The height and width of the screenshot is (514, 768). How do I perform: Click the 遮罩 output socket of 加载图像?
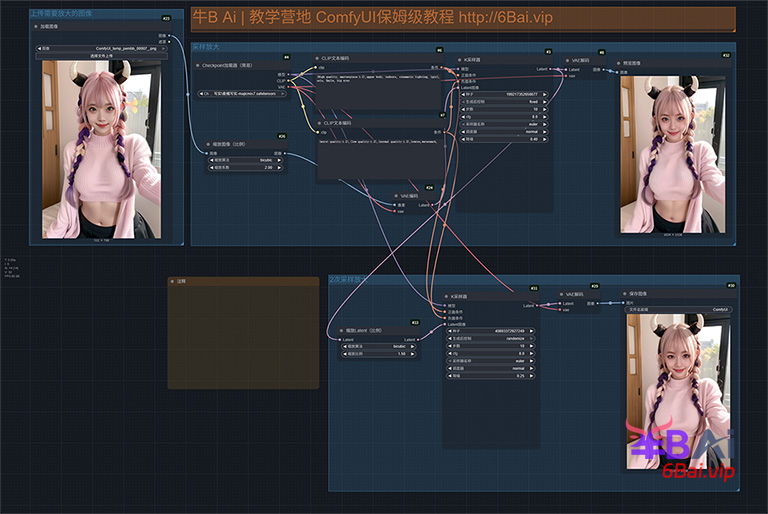pos(169,42)
